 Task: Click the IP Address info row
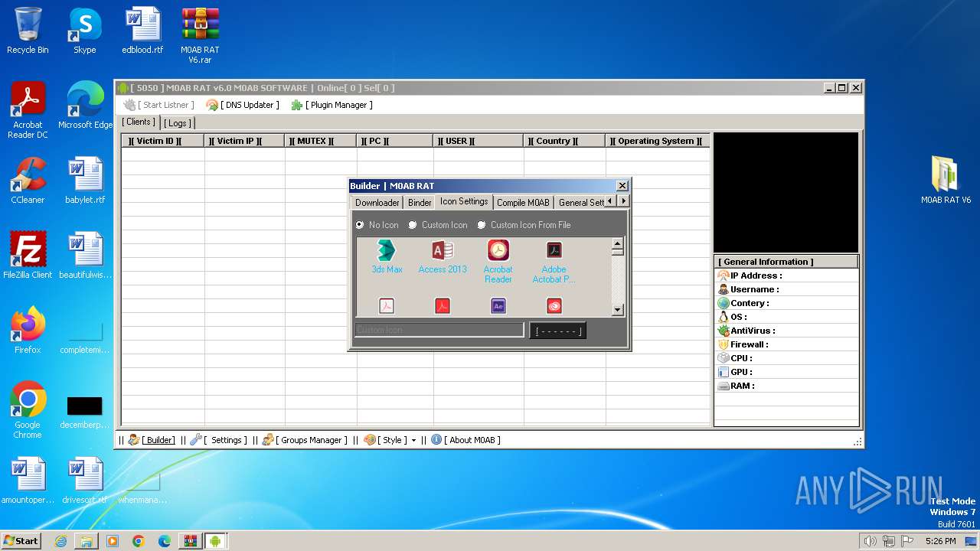click(786, 275)
